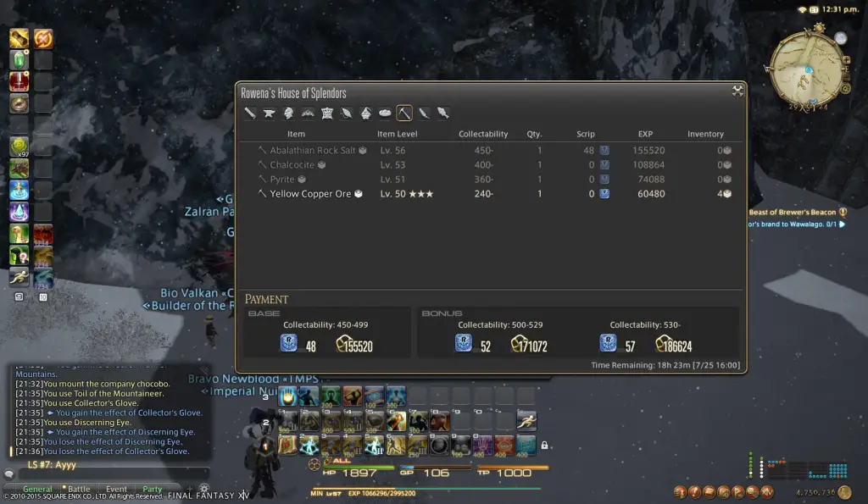
Task: Click the chat bubble icon beside input
Action: 8,474
